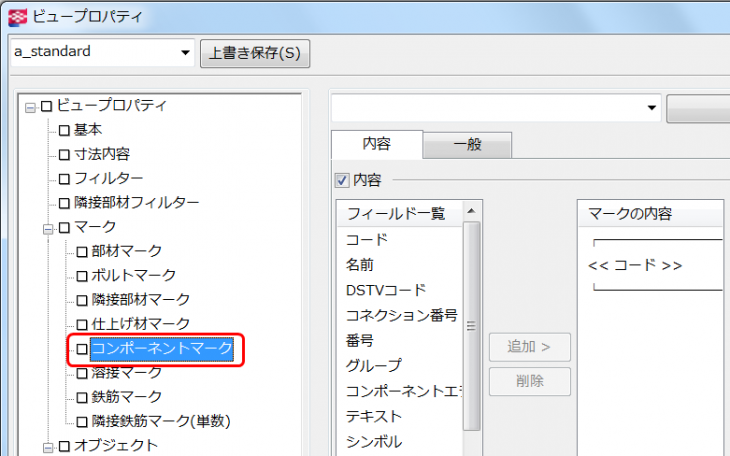Screen dimensions: 730x456
Task: Select ボルトマーク tree item
Action: point(133,276)
